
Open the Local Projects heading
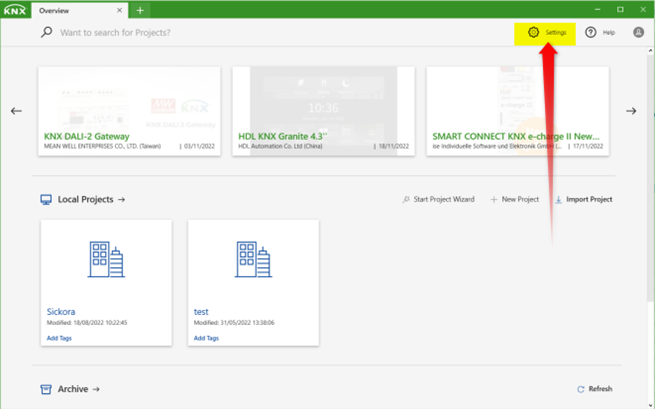coord(85,199)
